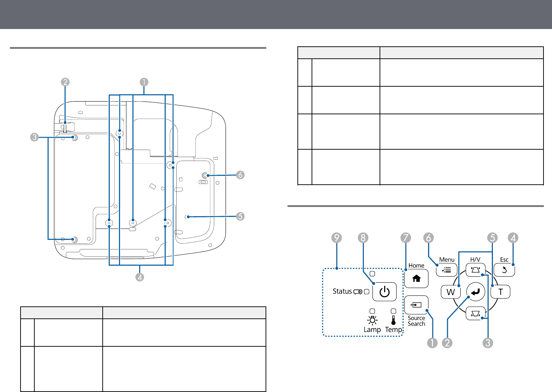Click the 'Menu' label text
552x392 pixels.
point(447,260)
